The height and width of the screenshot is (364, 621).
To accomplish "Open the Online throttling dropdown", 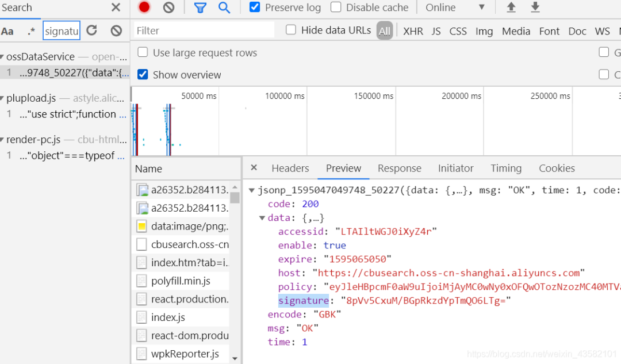I will [455, 7].
